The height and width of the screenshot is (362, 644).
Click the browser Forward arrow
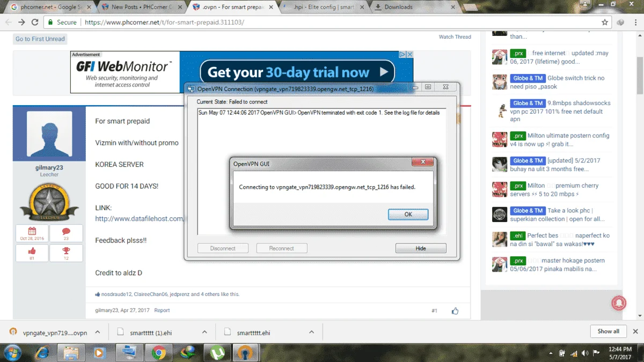click(x=21, y=23)
